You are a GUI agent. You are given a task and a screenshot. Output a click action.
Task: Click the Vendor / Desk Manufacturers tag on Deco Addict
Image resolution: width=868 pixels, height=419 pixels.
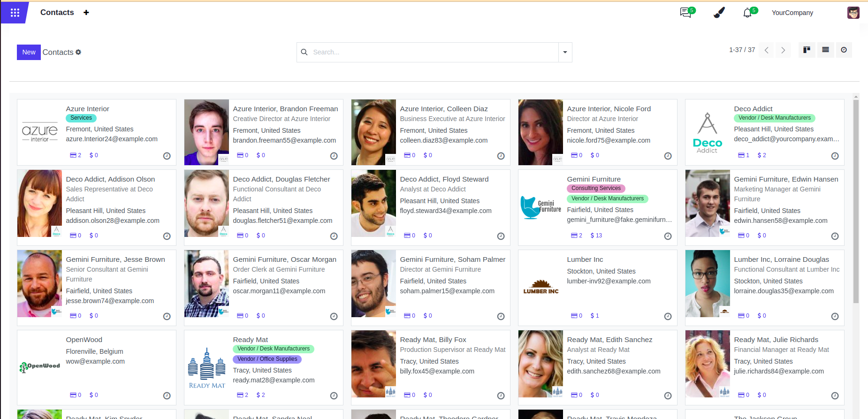tap(774, 118)
